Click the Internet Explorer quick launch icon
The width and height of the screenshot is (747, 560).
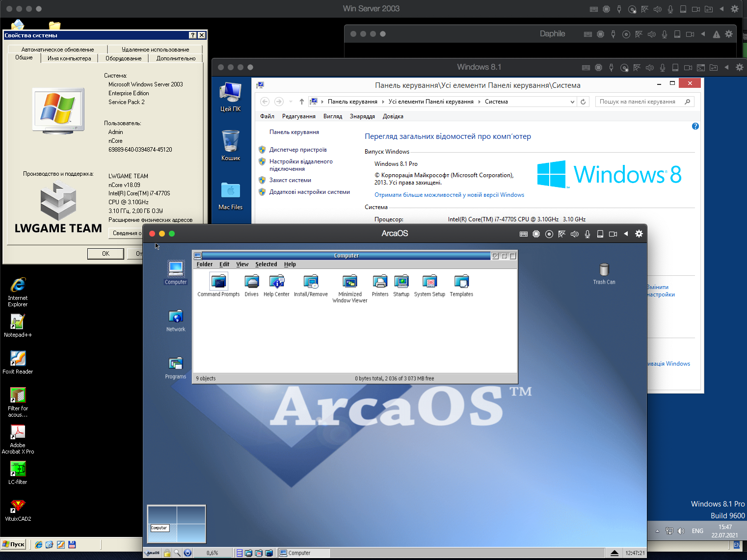pyautogui.click(x=39, y=544)
